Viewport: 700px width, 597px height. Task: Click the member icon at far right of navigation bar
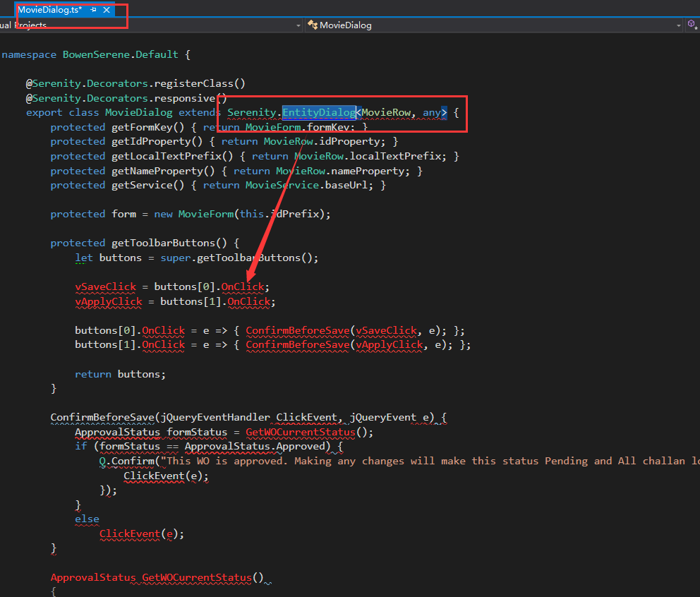692,25
